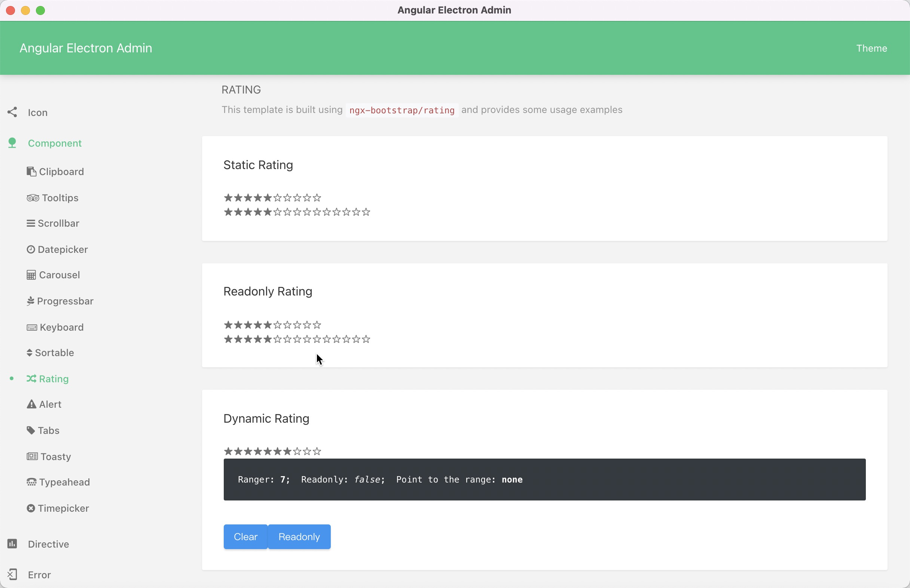910x588 pixels.
Task: Open the Clipboard page
Action: point(61,172)
